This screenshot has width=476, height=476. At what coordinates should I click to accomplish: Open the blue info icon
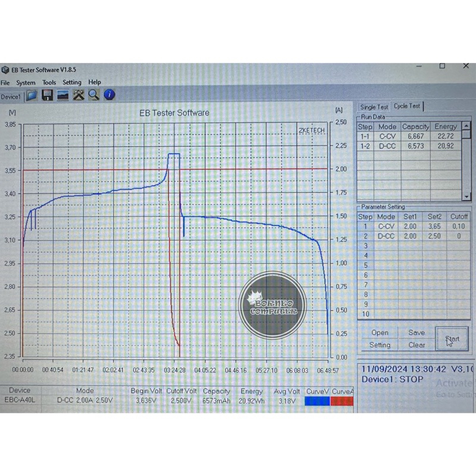(109, 95)
